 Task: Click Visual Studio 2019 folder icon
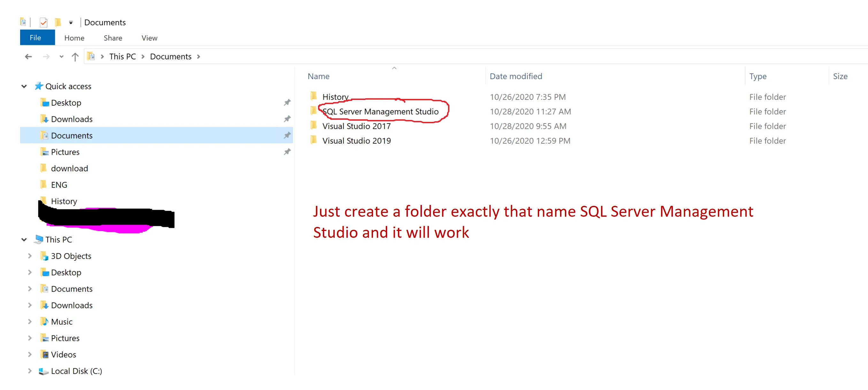313,140
